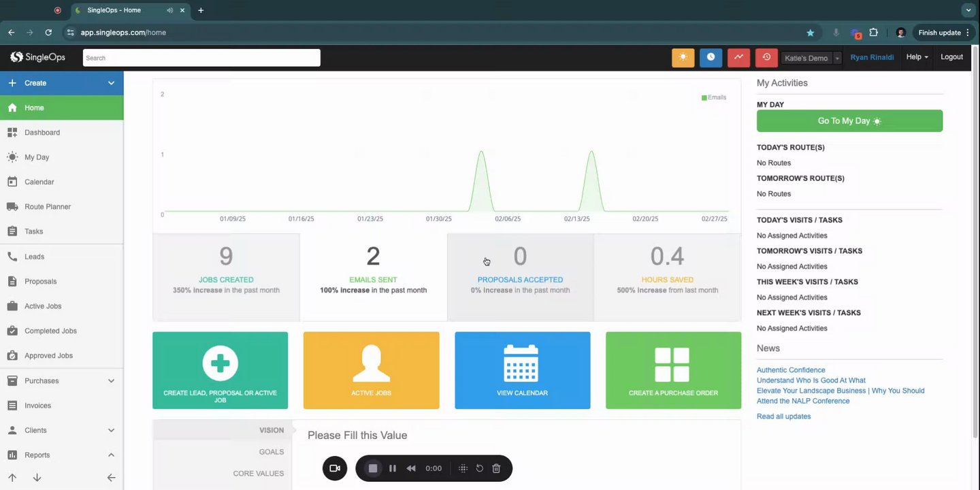Open the Help menu
Screen dimensions: 980x490
(x=917, y=57)
